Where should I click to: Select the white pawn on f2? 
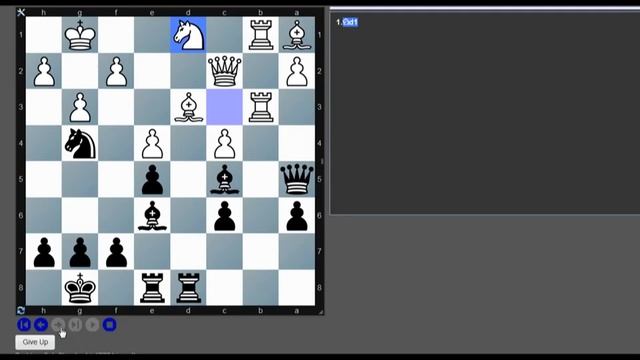pyautogui.click(x=116, y=71)
